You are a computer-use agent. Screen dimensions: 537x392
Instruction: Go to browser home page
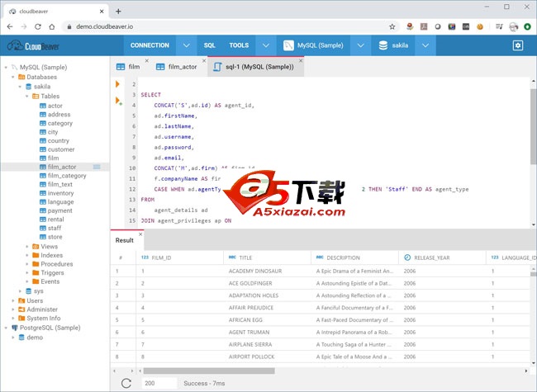pyautogui.click(x=52, y=26)
